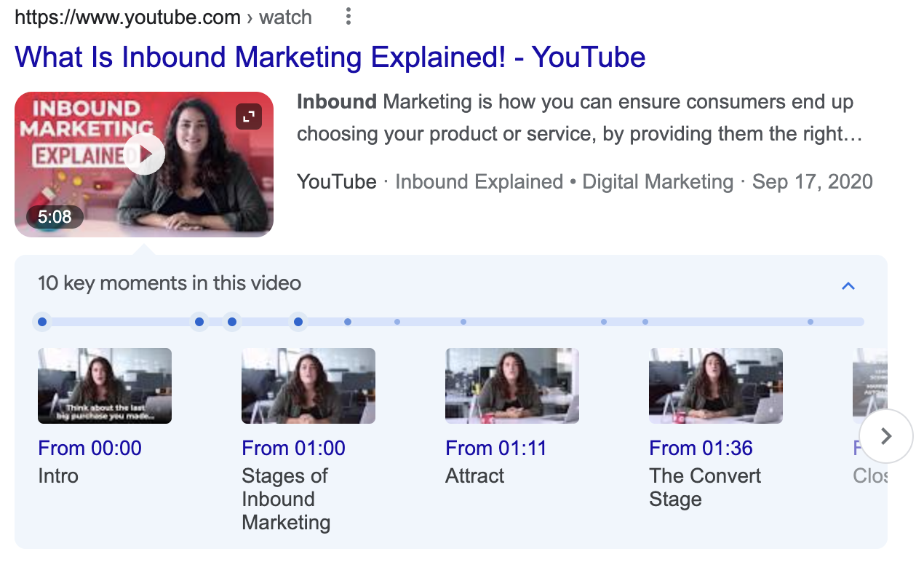Open the Intro key moment thumbnail
924x565 pixels.
point(105,386)
